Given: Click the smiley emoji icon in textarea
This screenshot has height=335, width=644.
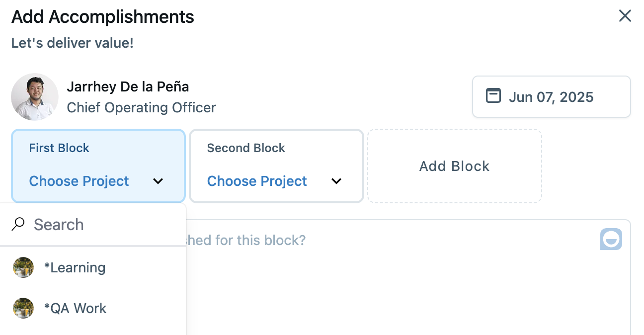Looking at the screenshot, I should 611,240.
